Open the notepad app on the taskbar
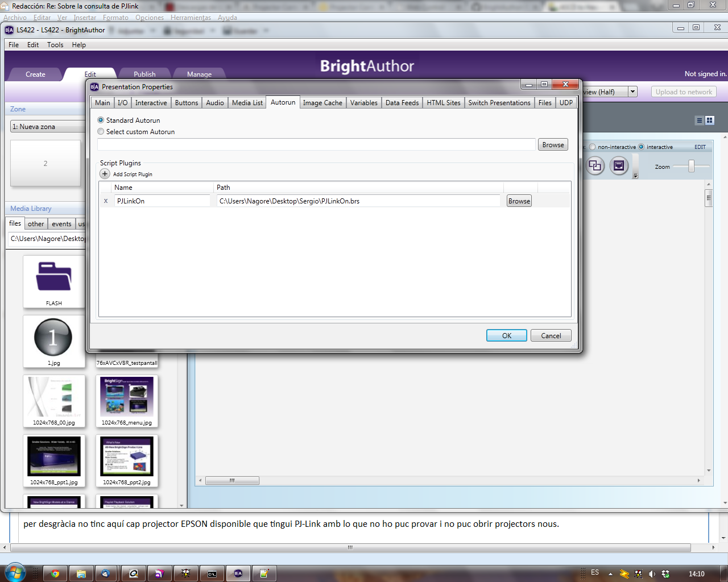The height and width of the screenshot is (582, 728). pos(264,573)
